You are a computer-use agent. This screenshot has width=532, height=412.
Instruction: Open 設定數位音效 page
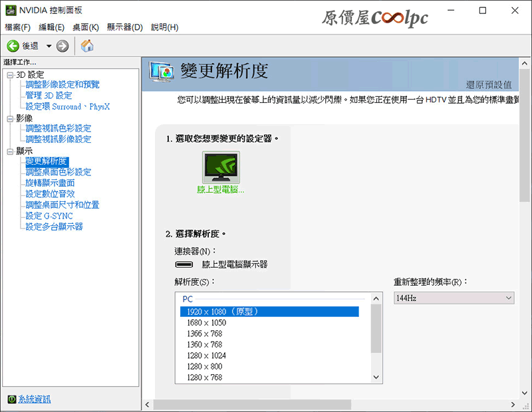(51, 194)
